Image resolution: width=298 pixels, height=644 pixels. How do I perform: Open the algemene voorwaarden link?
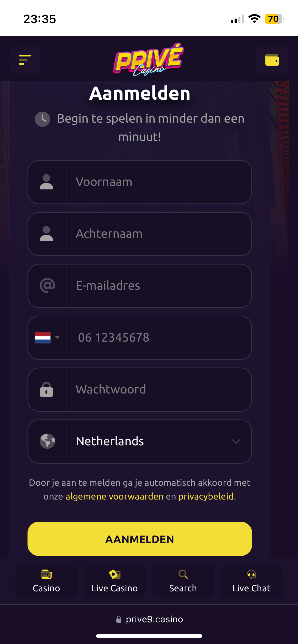tap(114, 496)
